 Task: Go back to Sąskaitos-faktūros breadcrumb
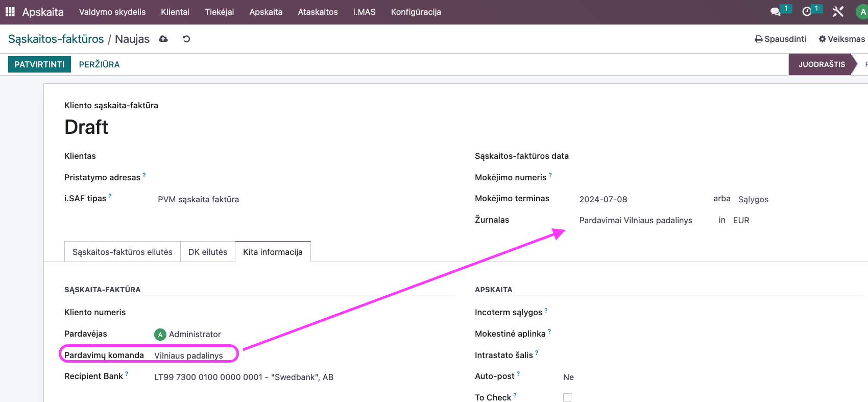[x=56, y=39]
